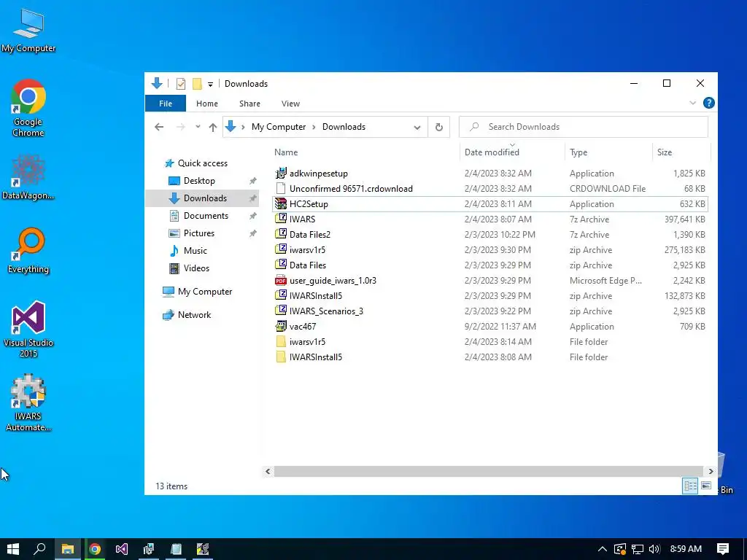Click Properties icon in title bar quick access
This screenshot has height=560, width=747.
181,84
